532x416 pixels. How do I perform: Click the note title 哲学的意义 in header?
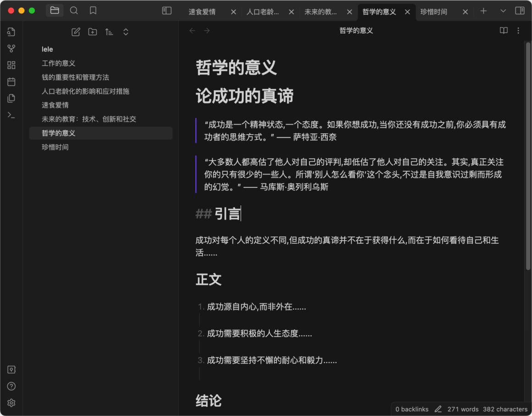click(356, 31)
